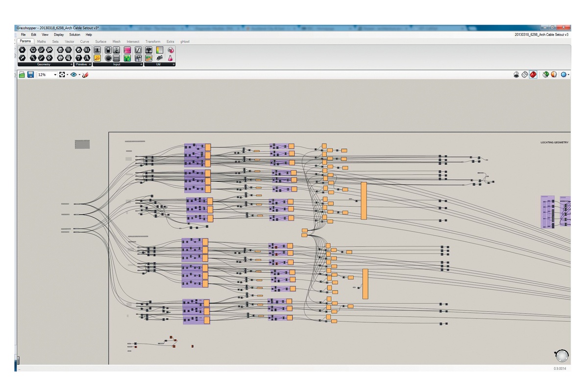Switch to the Sets tab
The image size is (588, 392).
pyautogui.click(x=55, y=42)
